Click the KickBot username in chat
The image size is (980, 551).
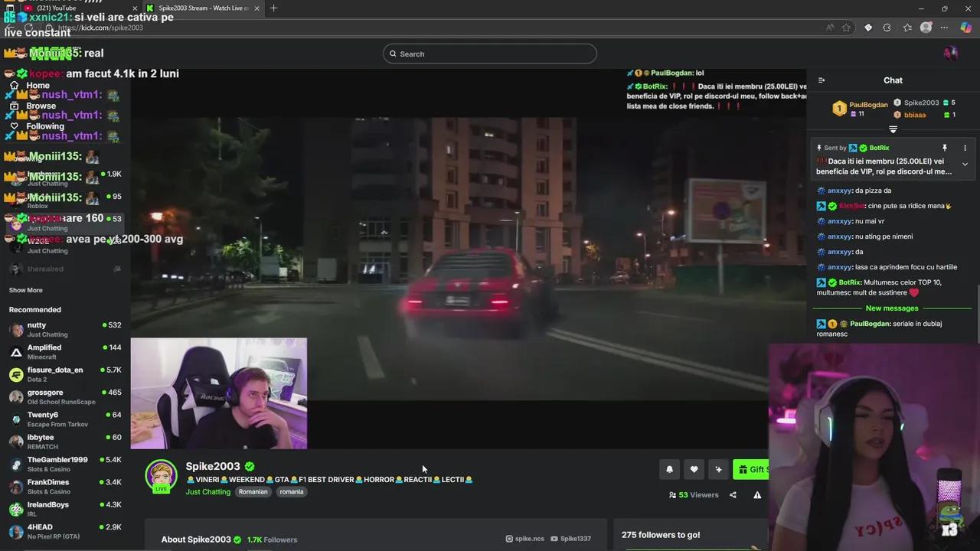tap(851, 206)
